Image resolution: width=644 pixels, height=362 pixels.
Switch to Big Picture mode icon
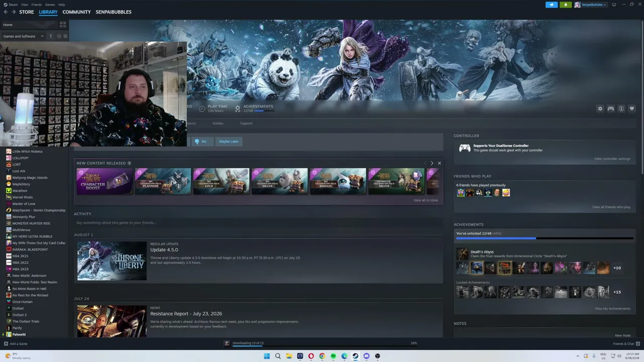tap(614, 5)
